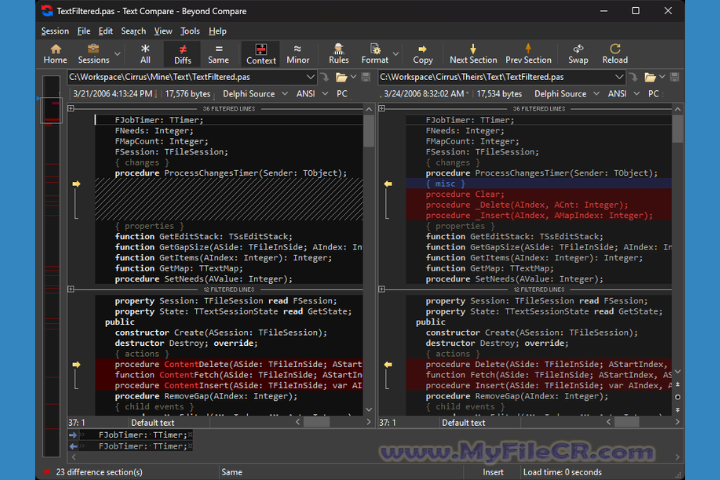Image resolution: width=720 pixels, height=480 pixels.
Task: Show All lines with the asterisk button
Action: 145,54
